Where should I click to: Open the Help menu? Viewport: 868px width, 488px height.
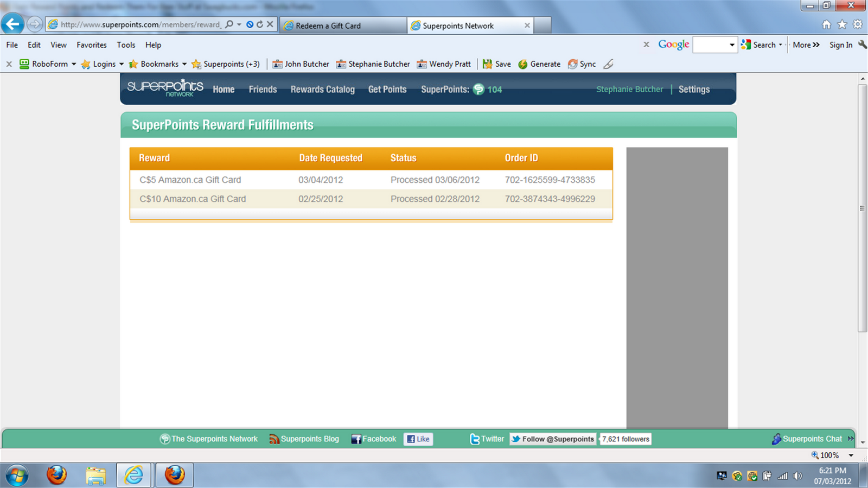coord(153,45)
